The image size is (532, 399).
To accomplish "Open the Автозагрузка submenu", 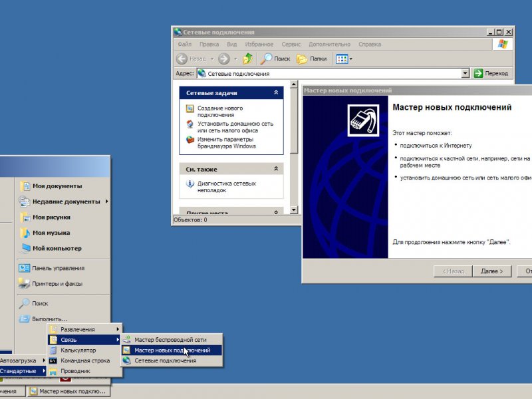I will pyautogui.click(x=23, y=360).
